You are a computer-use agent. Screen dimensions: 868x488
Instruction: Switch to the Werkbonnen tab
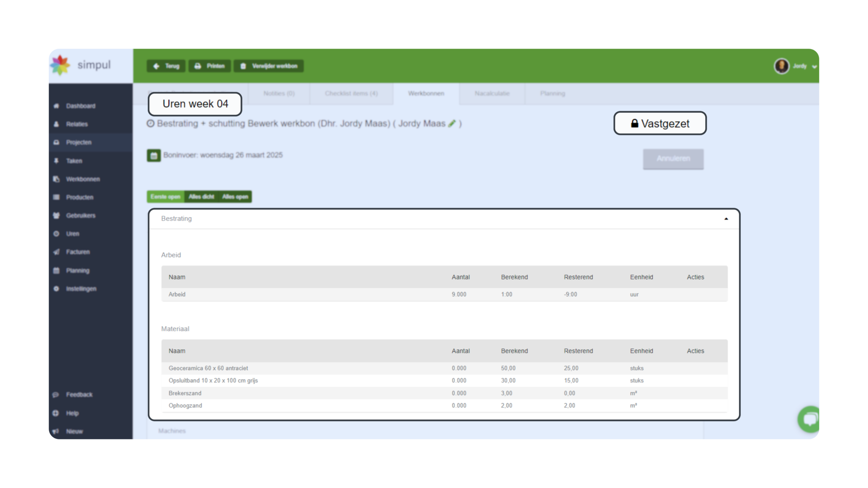click(x=426, y=94)
